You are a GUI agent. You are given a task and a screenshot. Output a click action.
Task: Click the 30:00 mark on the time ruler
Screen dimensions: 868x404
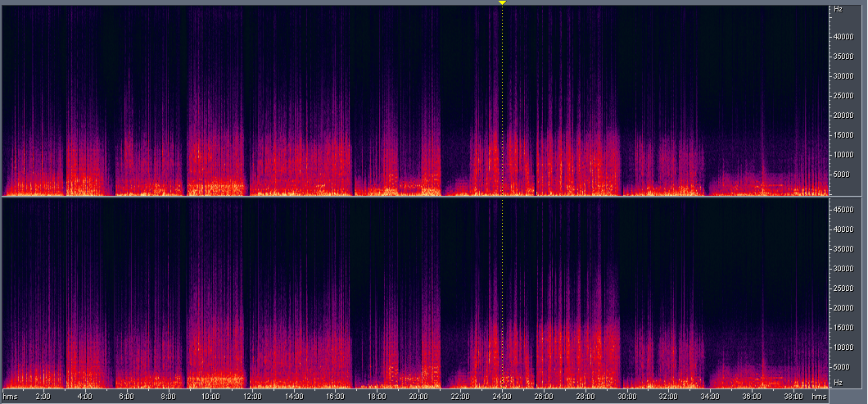tap(627, 397)
